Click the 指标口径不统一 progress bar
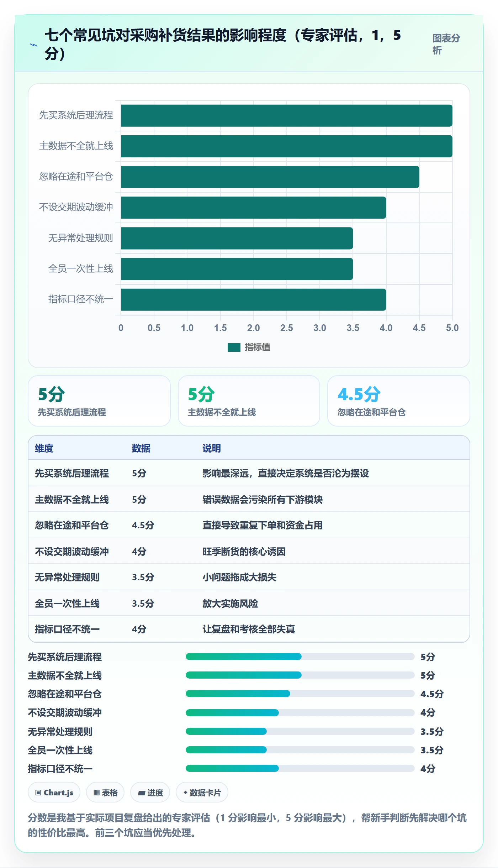 [x=300, y=768]
